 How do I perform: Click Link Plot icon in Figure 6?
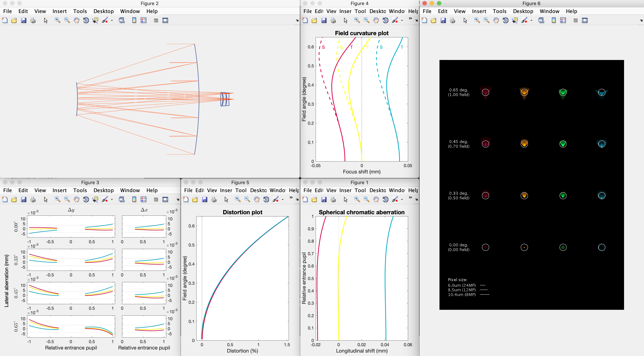(x=541, y=20)
